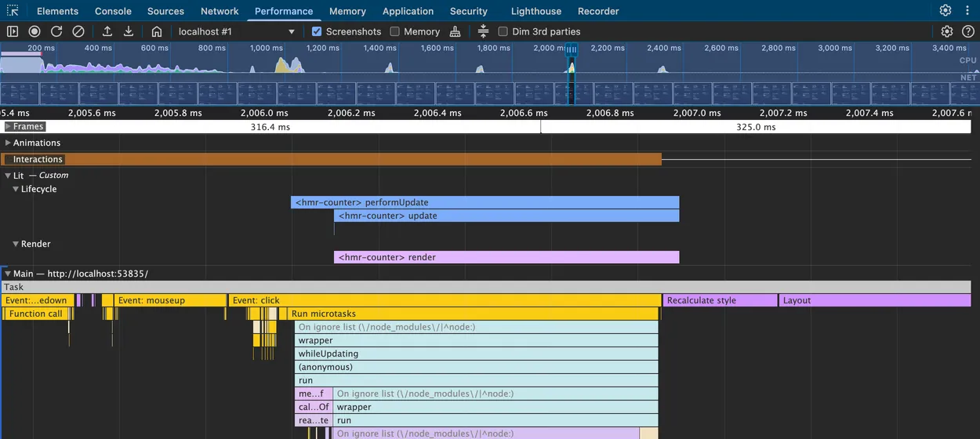Toggle the Performance sidebar panel icon
The image size is (980, 439).
point(13,31)
